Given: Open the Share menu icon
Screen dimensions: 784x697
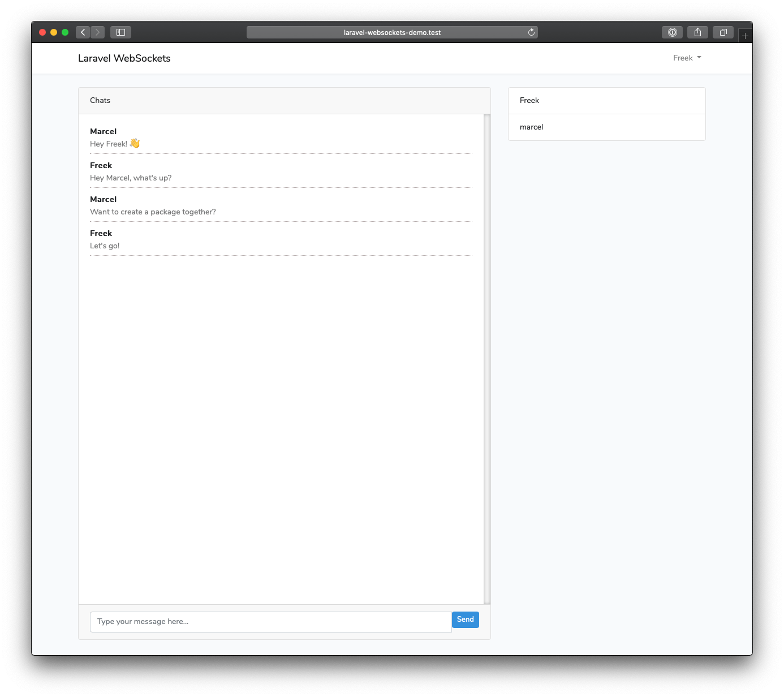Looking at the screenshot, I should pyautogui.click(x=697, y=32).
